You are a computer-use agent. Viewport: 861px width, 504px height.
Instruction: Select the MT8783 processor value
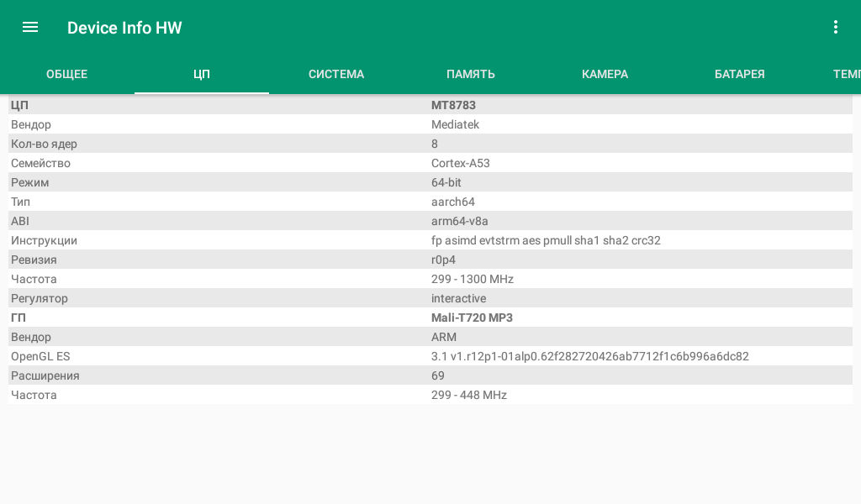[453, 105]
